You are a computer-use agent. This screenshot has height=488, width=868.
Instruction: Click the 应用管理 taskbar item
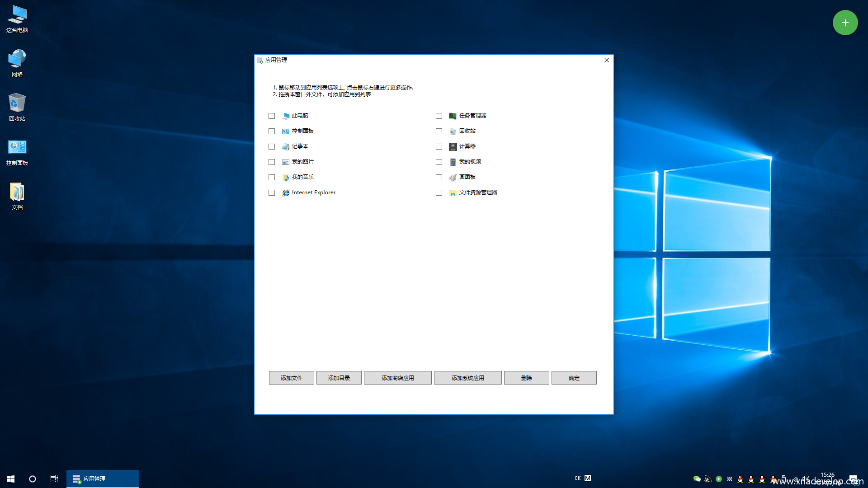102,479
